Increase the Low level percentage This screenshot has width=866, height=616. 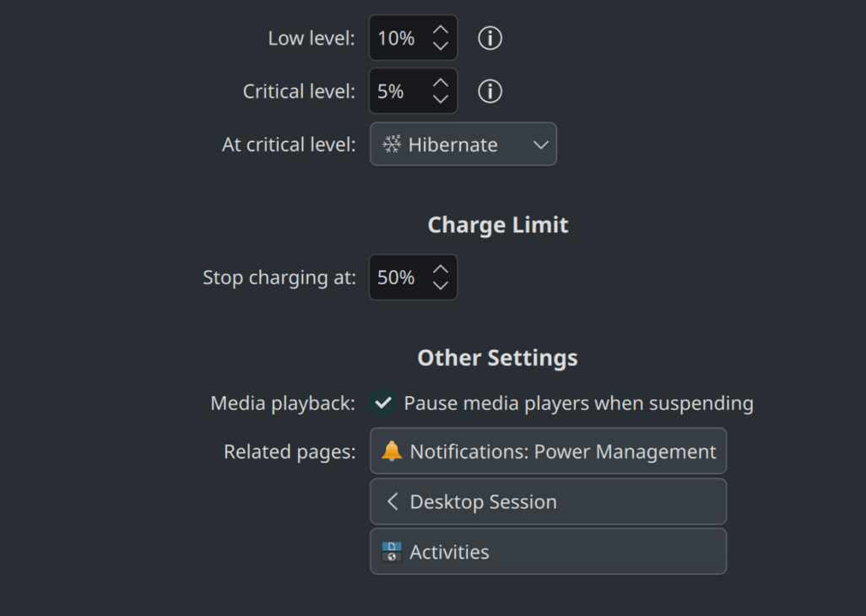(441, 30)
